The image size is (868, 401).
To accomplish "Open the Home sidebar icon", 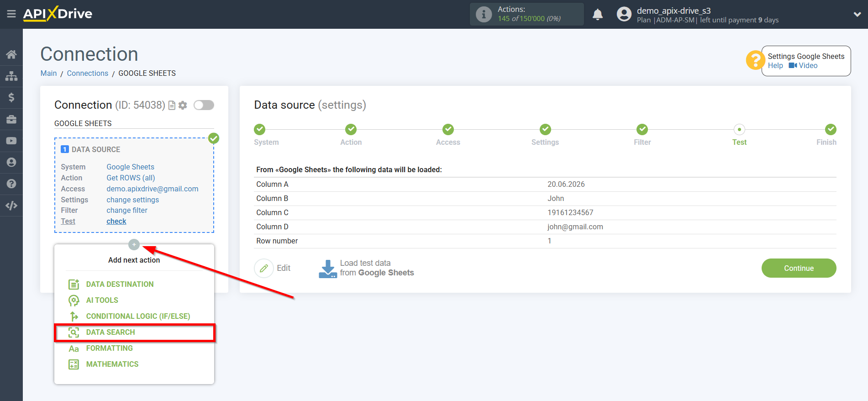I will [x=11, y=54].
